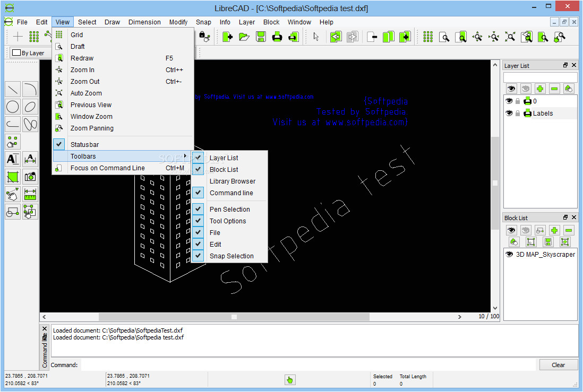583x392 pixels.
Task: Select the Circle drawing tool
Action: pos(13,107)
